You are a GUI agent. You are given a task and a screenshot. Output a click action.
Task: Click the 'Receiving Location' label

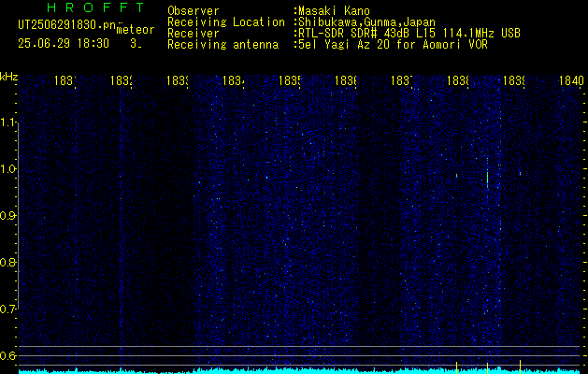[226, 22]
